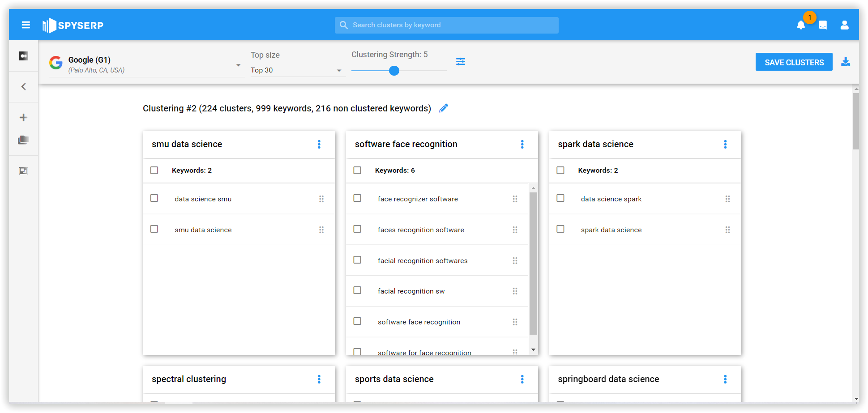868x413 pixels.
Task: Open the Top size dropdown
Action: [339, 70]
